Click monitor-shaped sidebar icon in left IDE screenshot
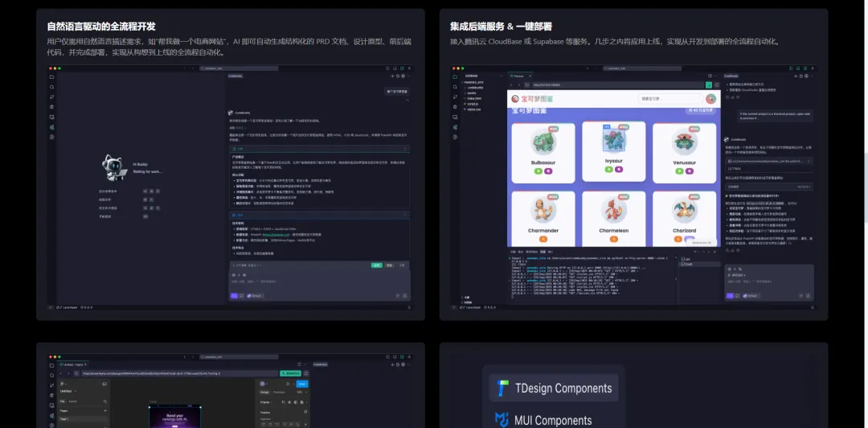The width and height of the screenshot is (868, 428). [51, 117]
